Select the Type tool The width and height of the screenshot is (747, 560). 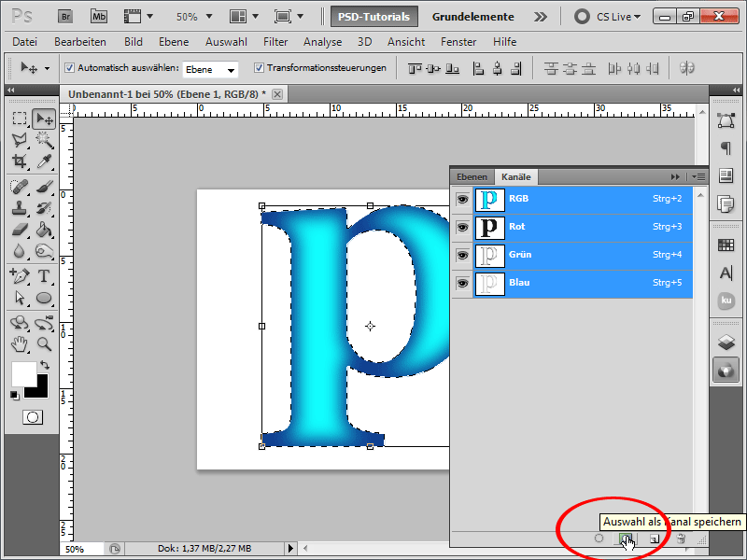44,275
